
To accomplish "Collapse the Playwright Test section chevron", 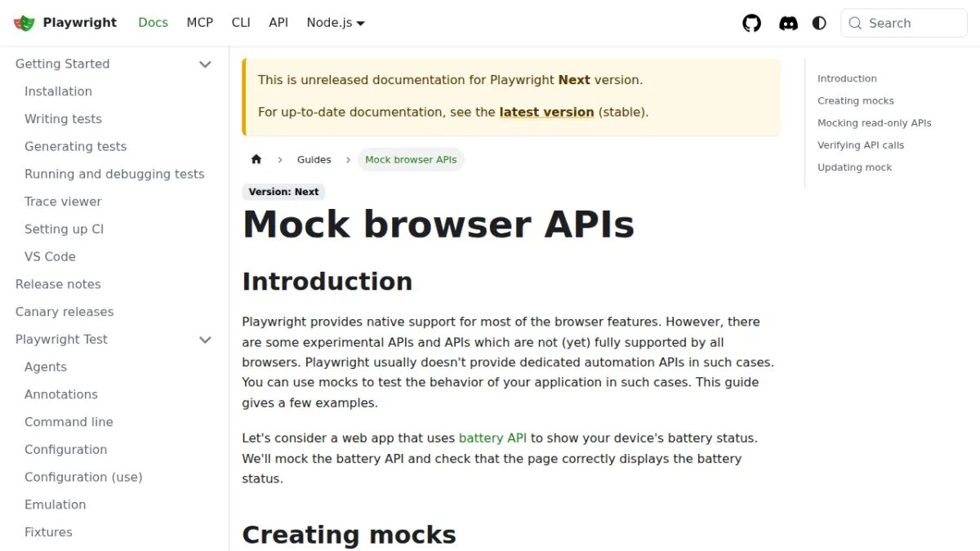I will point(205,340).
